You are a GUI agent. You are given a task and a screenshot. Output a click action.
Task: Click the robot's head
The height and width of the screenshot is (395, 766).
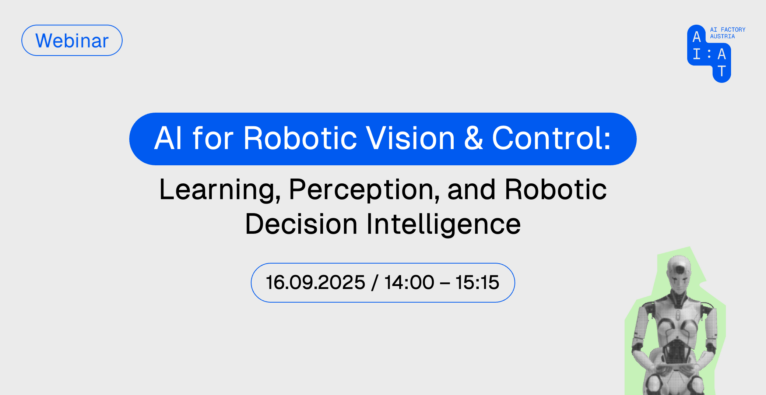click(x=678, y=272)
